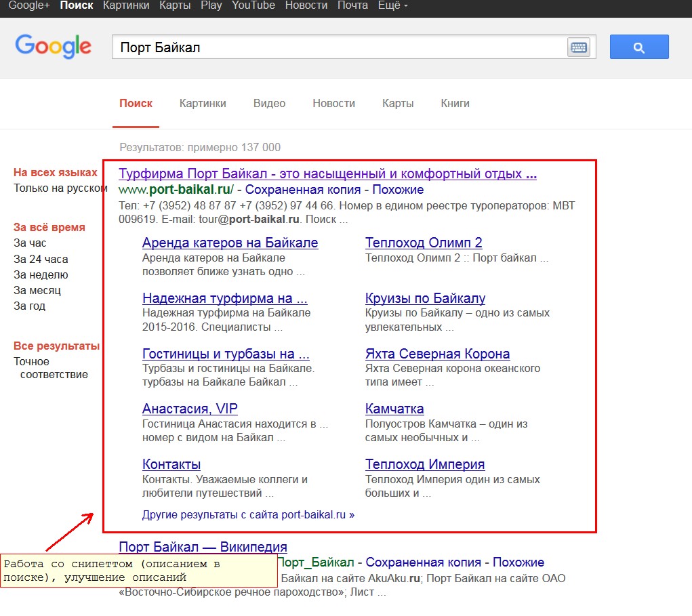The height and width of the screenshot is (616, 692).
Task: Click the Google logo
Action: coord(53,46)
